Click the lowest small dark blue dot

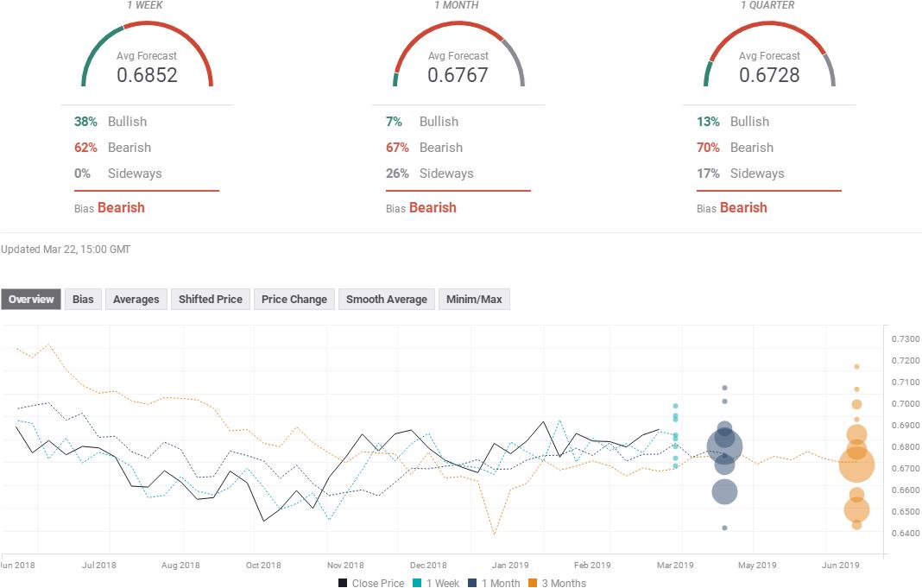click(724, 528)
